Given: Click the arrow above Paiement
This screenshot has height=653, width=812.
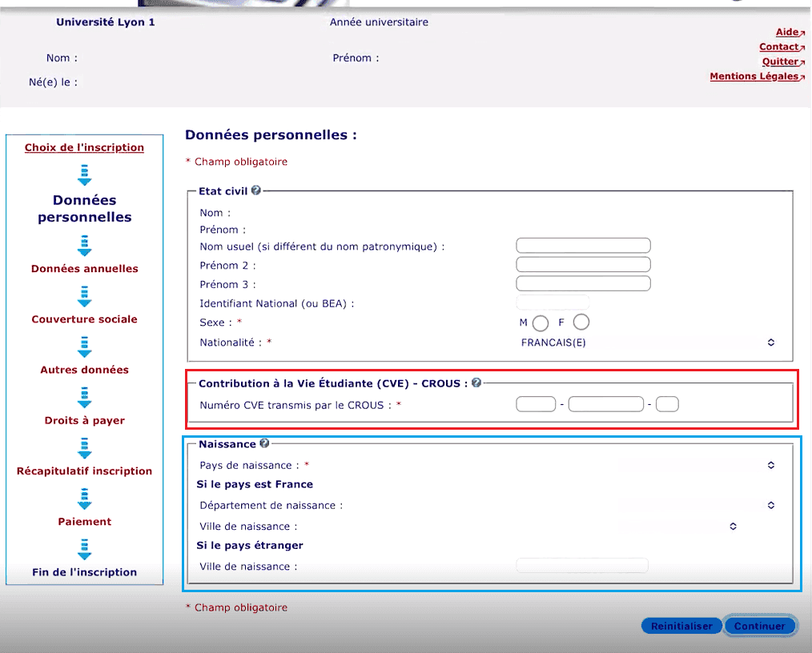Looking at the screenshot, I should tap(84, 498).
